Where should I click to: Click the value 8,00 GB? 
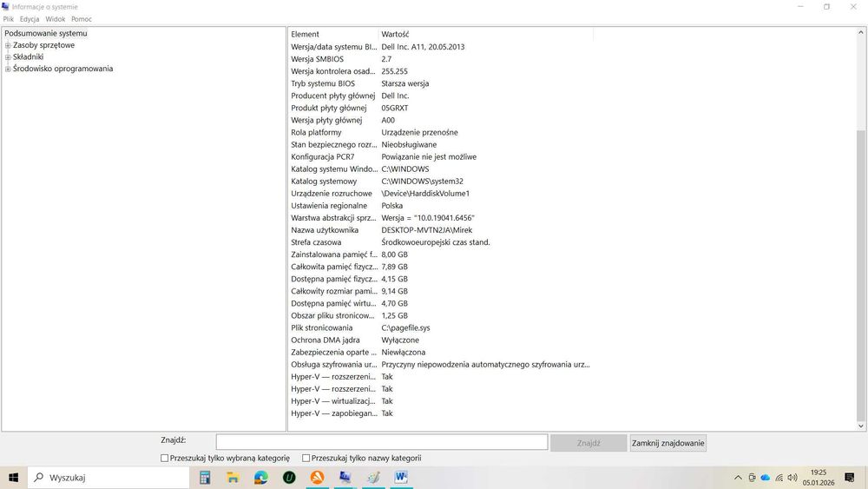395,254
